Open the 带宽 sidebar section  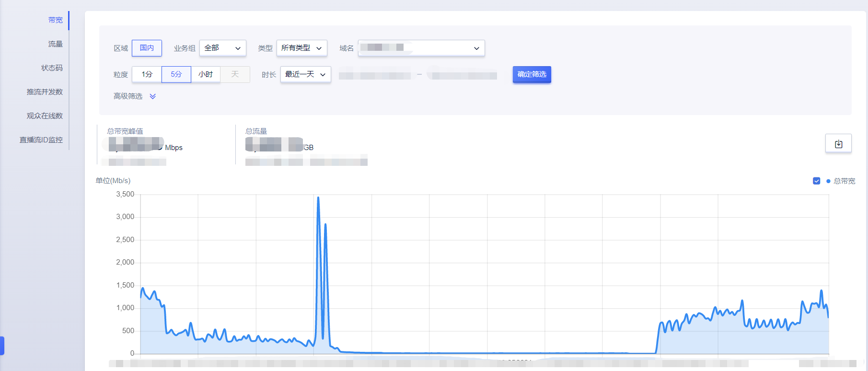[x=55, y=20]
